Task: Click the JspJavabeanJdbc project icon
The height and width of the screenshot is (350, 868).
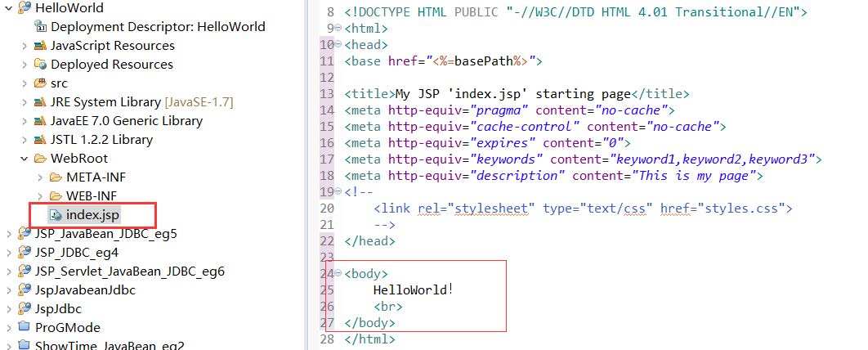Action: [x=24, y=289]
